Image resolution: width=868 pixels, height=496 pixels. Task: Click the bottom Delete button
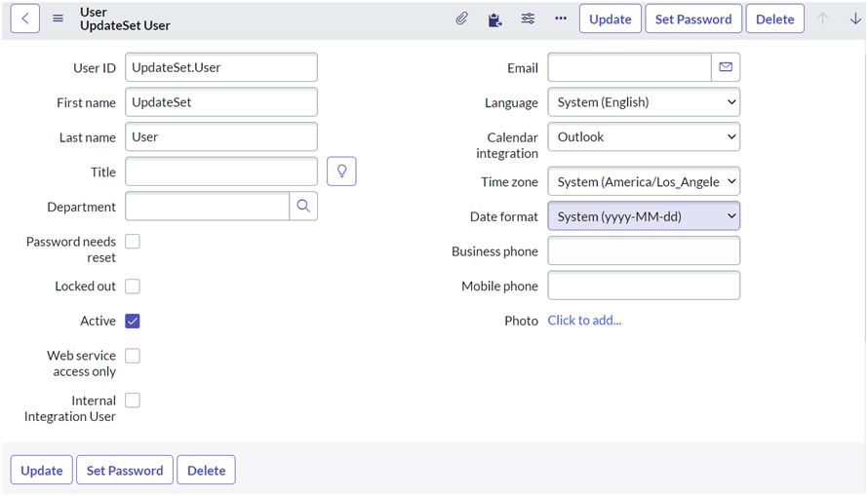point(206,470)
